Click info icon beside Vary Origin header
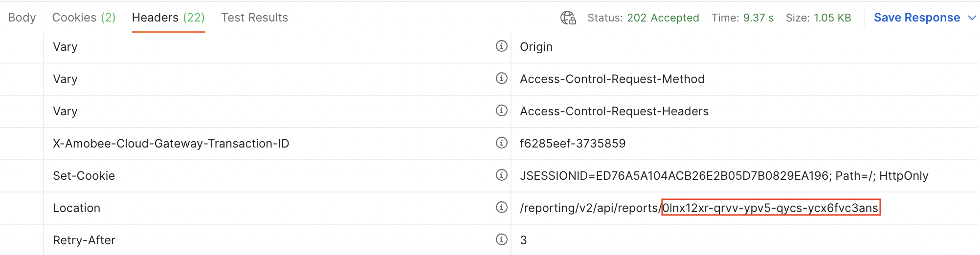The width and height of the screenshot is (980, 255). 501,46
